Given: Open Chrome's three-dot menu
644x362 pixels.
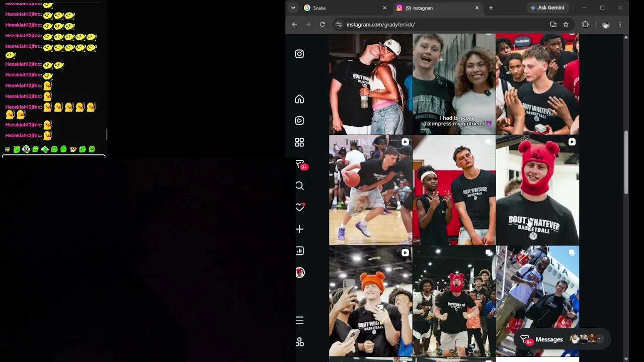Looking at the screenshot, I should click(x=620, y=24).
